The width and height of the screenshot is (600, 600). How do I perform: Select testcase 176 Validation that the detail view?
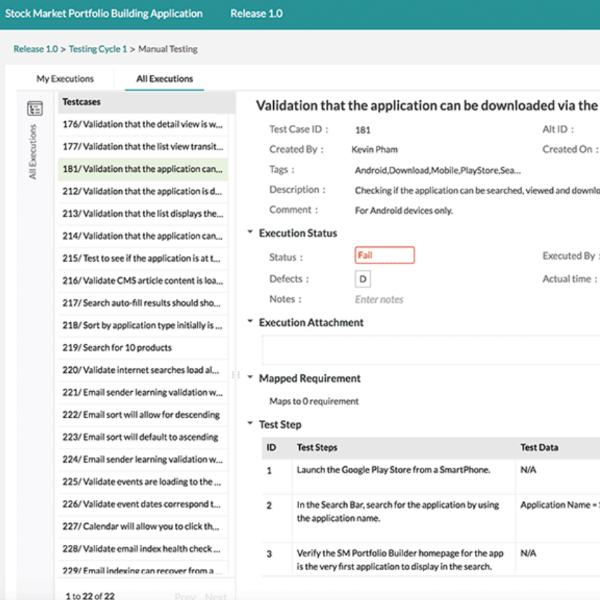(x=143, y=124)
